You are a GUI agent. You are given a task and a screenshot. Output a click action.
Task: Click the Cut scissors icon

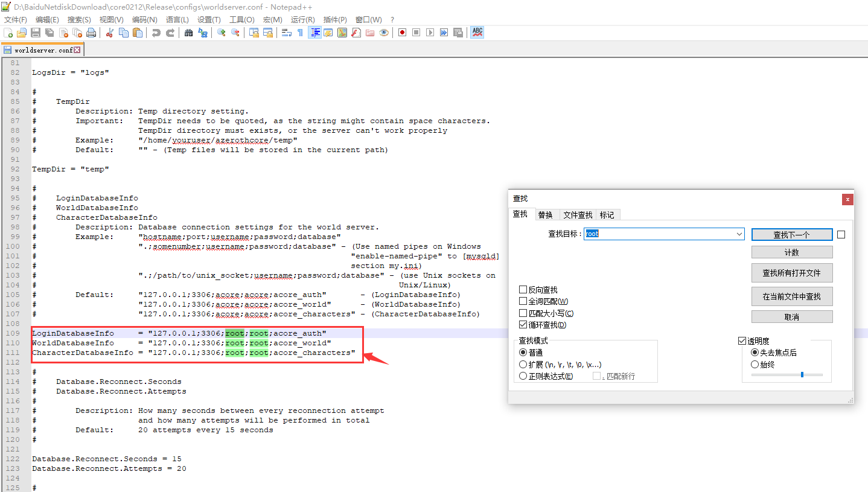(109, 33)
